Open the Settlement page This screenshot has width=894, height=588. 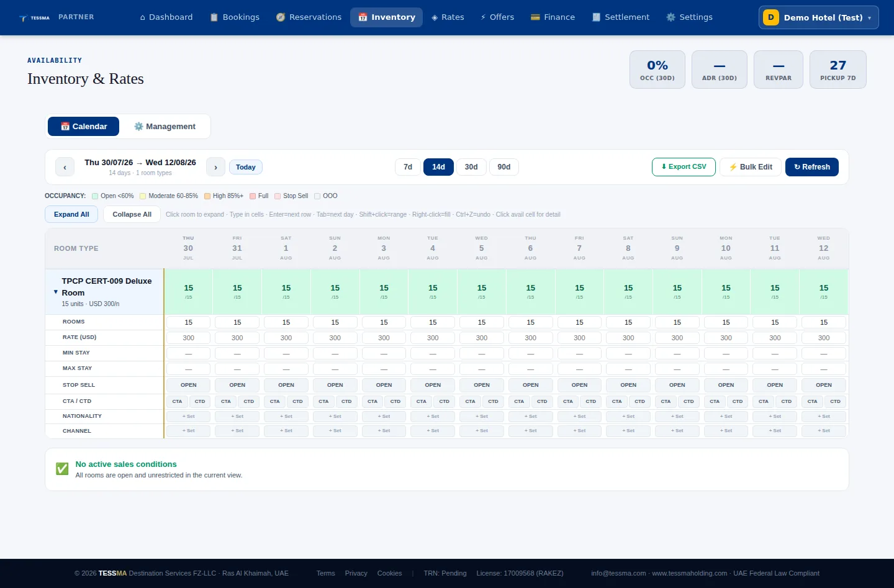tap(621, 17)
